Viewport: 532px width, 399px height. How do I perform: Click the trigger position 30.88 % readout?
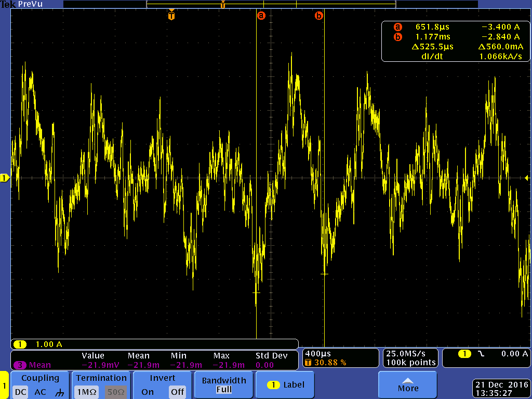(x=330, y=362)
